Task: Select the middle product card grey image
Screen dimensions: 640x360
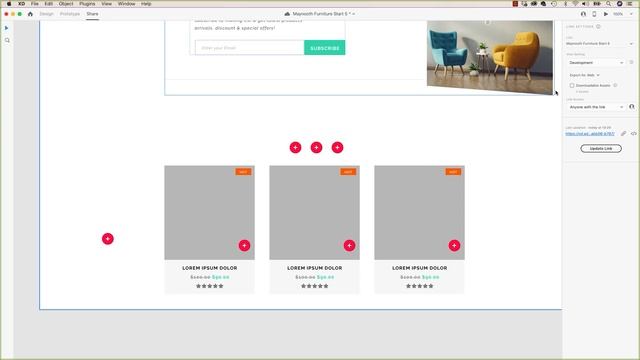Action: click(x=314, y=212)
